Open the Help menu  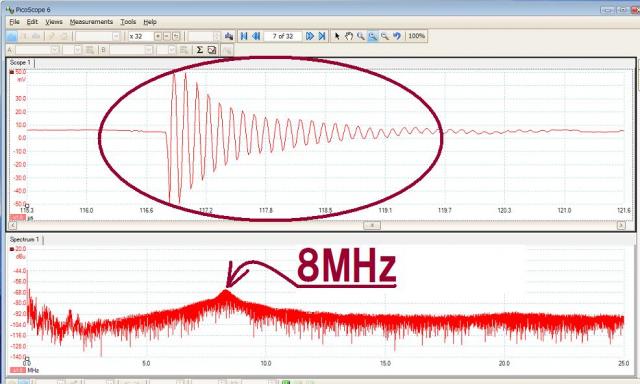tap(150, 22)
